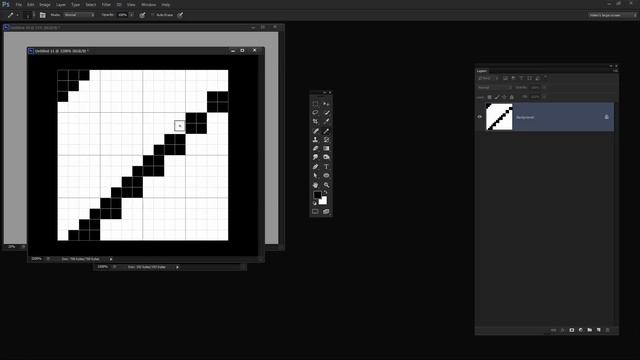
Task: Select the Zoom magnifier tool
Action: (326, 185)
